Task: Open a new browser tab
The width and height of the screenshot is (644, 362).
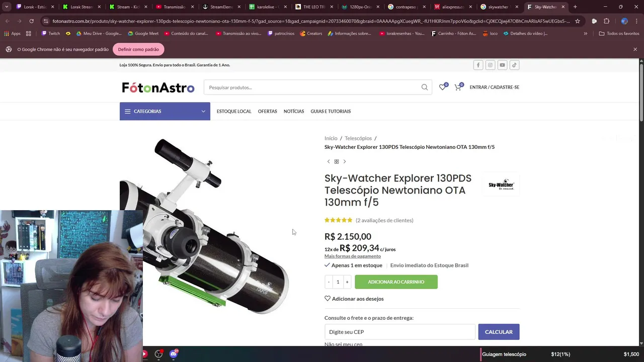Action: [575, 7]
